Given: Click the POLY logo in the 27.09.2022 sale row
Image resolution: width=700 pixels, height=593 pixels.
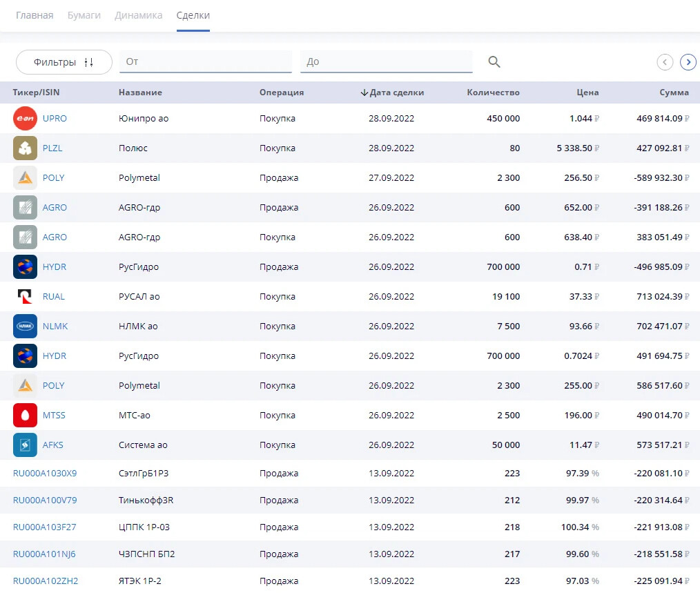Looking at the screenshot, I should coord(25,177).
